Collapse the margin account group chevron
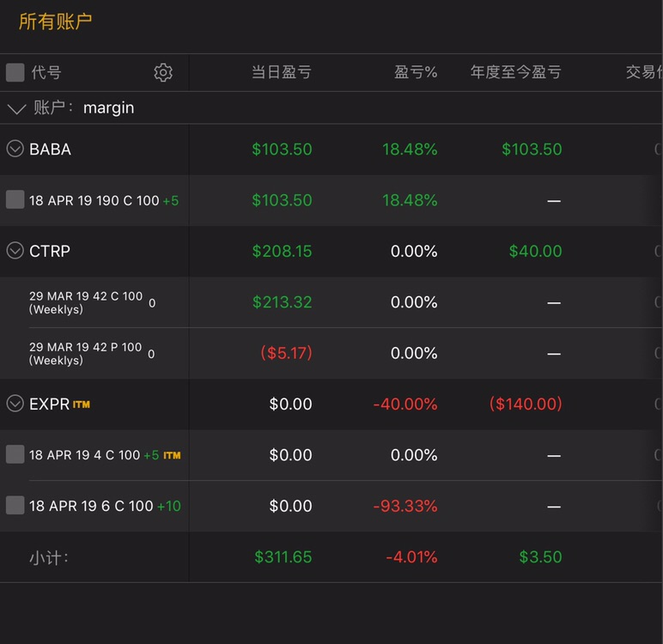Viewport: 663px width, 644px height. point(16,109)
